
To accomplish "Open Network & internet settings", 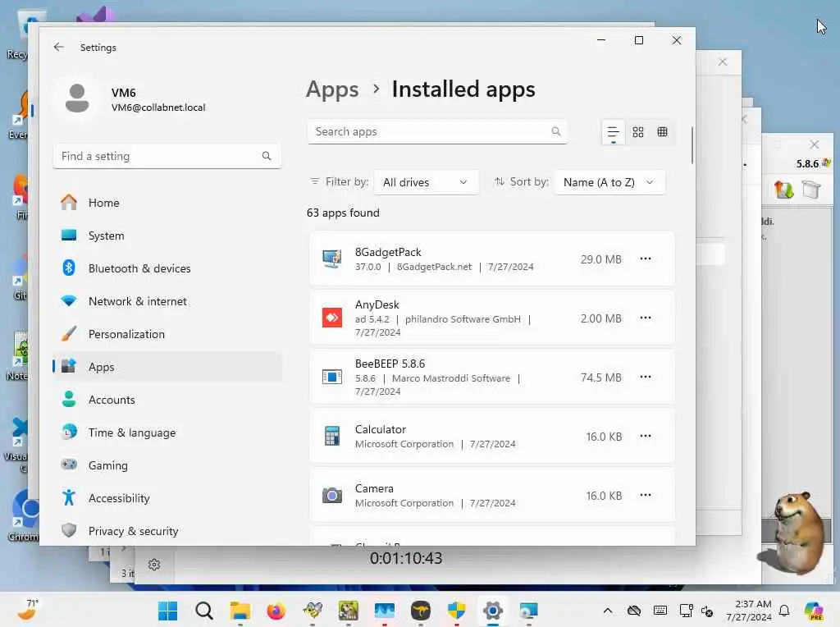I will [x=167, y=301].
